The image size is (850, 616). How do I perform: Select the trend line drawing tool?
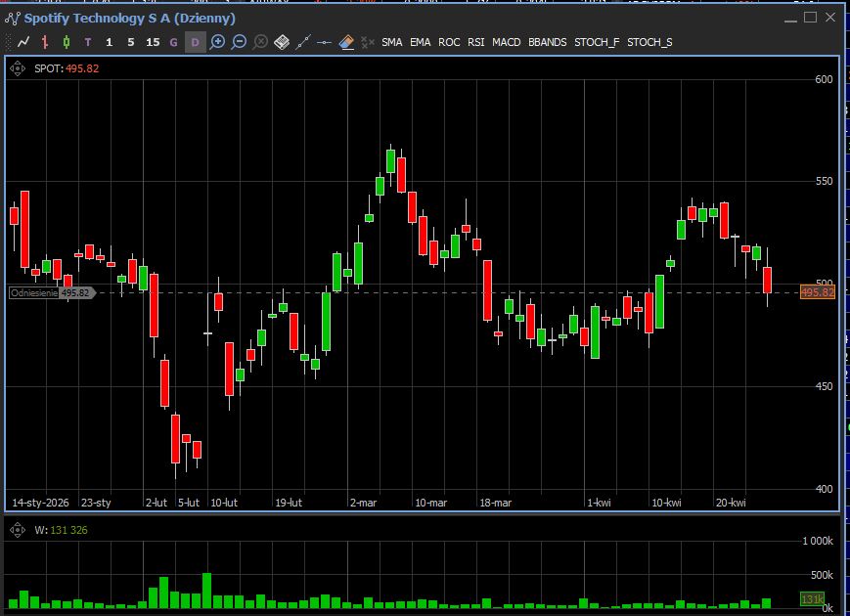click(303, 42)
